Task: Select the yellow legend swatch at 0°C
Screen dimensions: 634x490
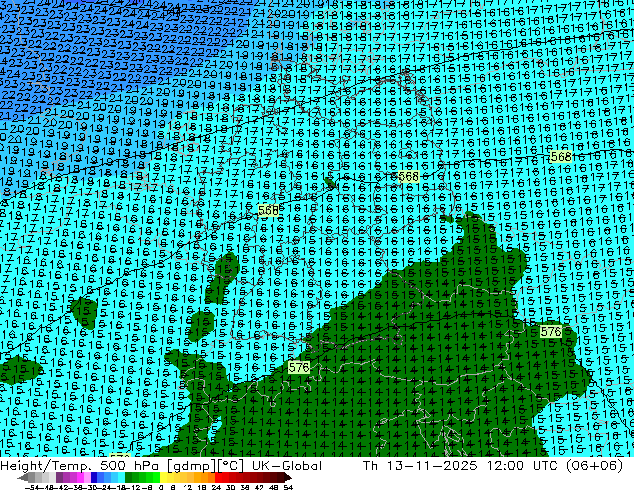Action: pyautogui.click(x=163, y=477)
